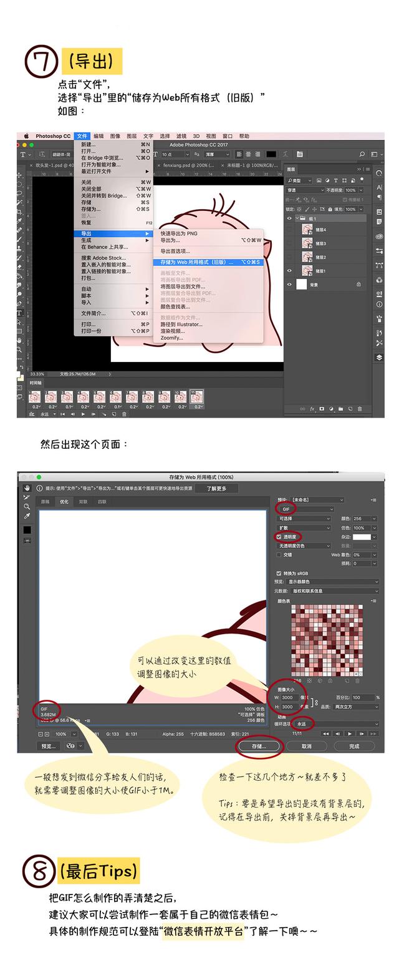
Task: Click the 存储... button
Action: click(x=259, y=746)
